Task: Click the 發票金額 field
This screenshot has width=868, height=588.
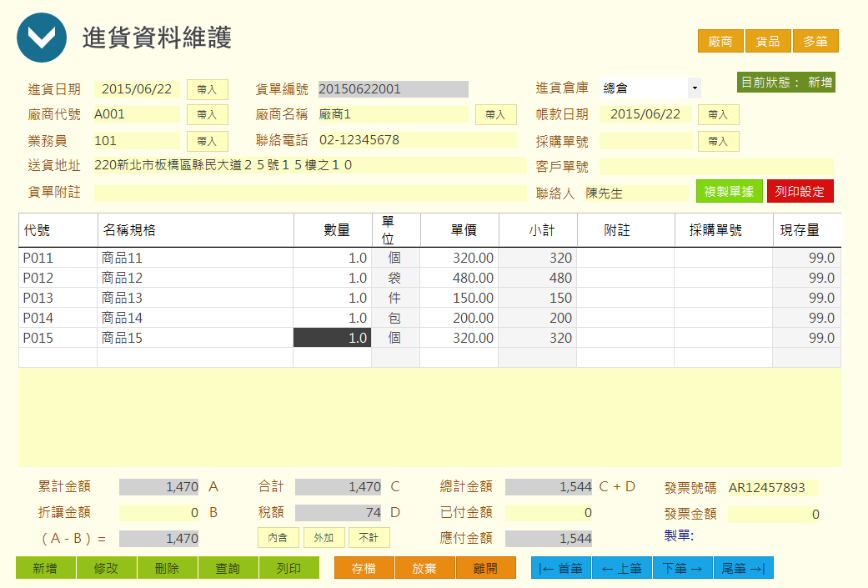Action: [775, 515]
